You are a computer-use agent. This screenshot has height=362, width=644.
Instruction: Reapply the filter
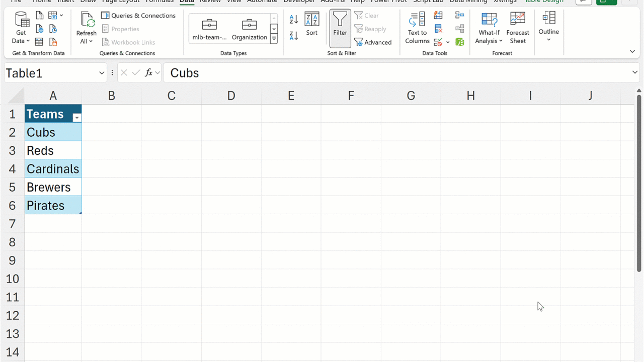pos(370,29)
